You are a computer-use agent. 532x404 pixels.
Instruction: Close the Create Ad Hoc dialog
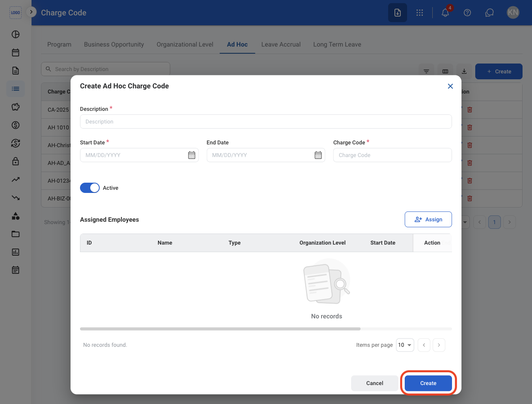point(450,86)
